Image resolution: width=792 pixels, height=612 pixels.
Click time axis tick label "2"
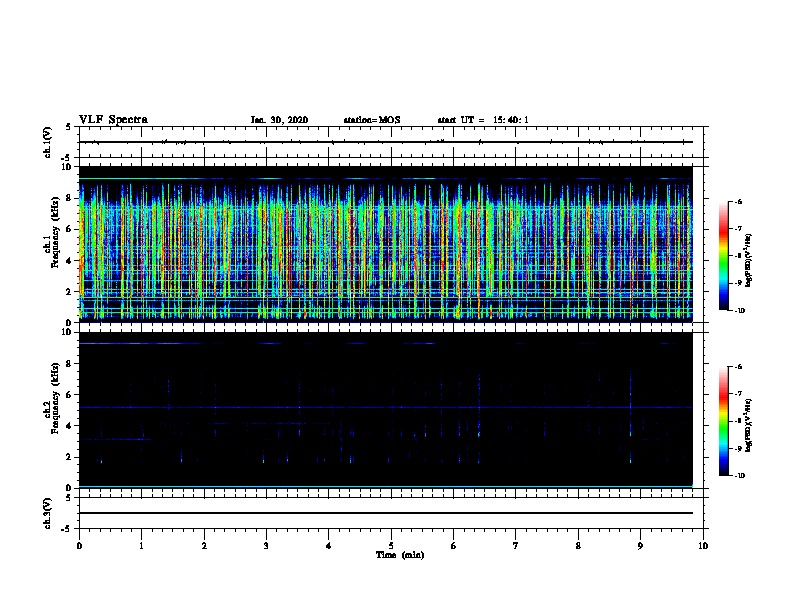204,546
